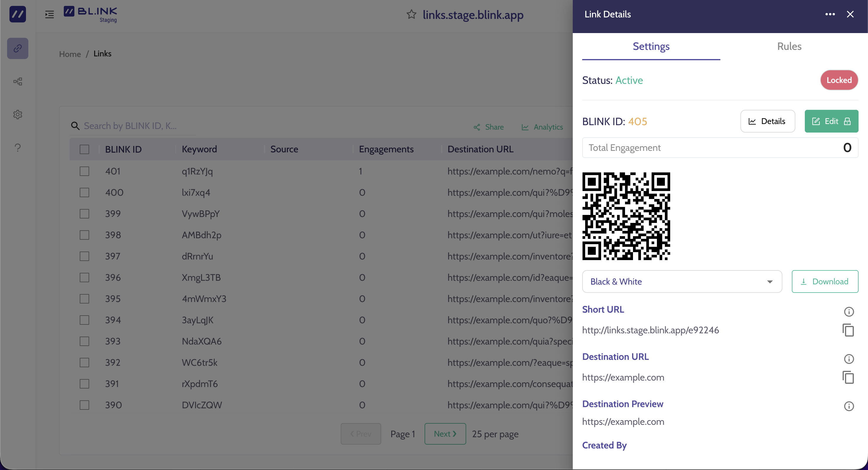The width and height of the screenshot is (868, 470).
Task: Expand the Black & White QR style dropdown
Action: point(682,281)
